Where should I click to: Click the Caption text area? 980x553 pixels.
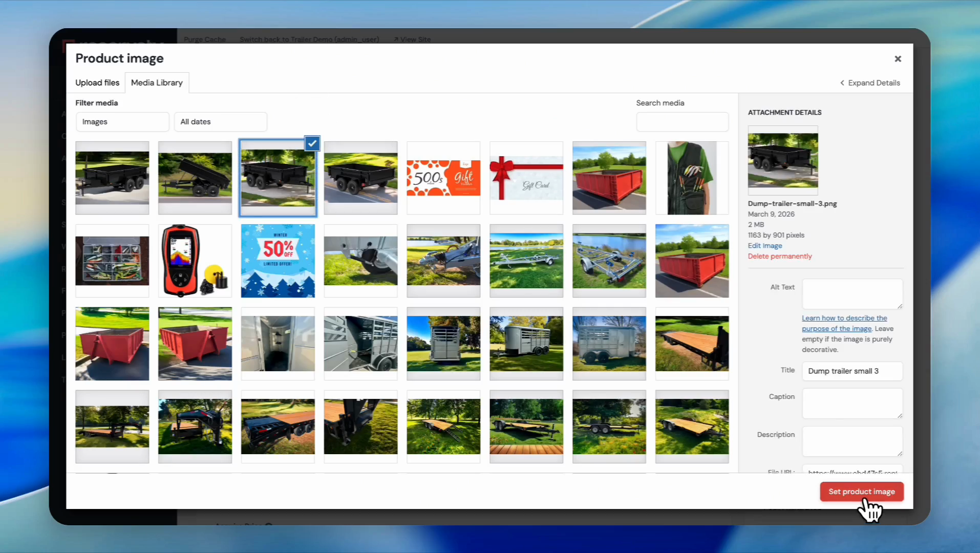tap(852, 403)
